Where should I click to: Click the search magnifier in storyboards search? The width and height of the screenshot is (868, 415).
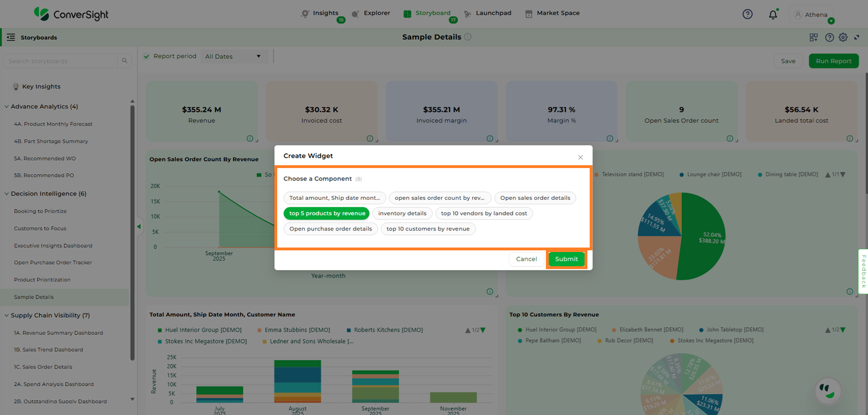[x=124, y=61]
